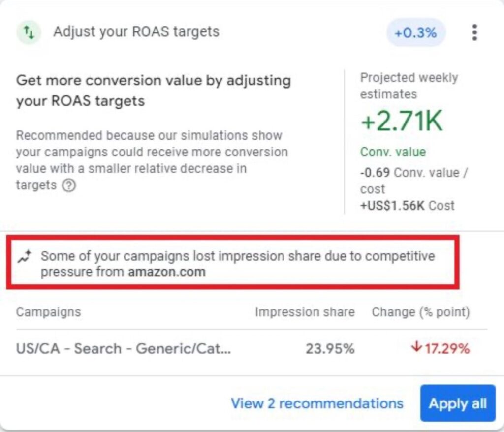Click the competitive pressure insight message
Viewport: 504px width, 432px height.
pos(238,264)
